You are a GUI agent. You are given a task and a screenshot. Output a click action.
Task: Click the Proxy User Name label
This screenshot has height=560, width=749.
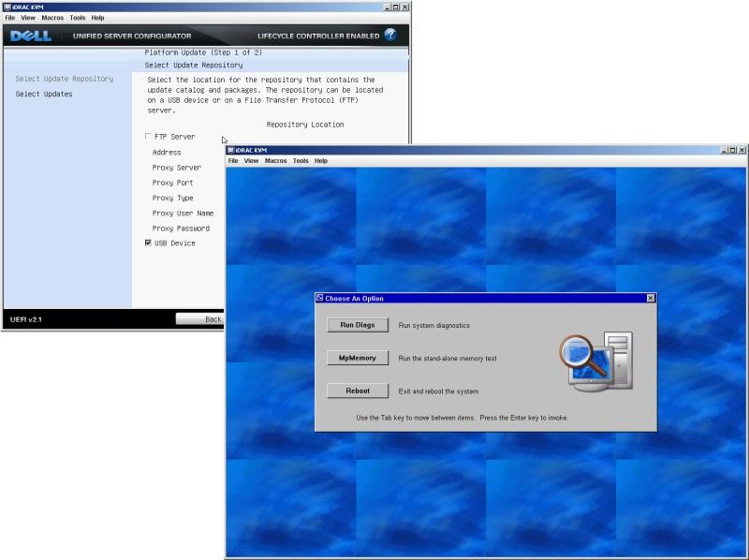point(183,214)
